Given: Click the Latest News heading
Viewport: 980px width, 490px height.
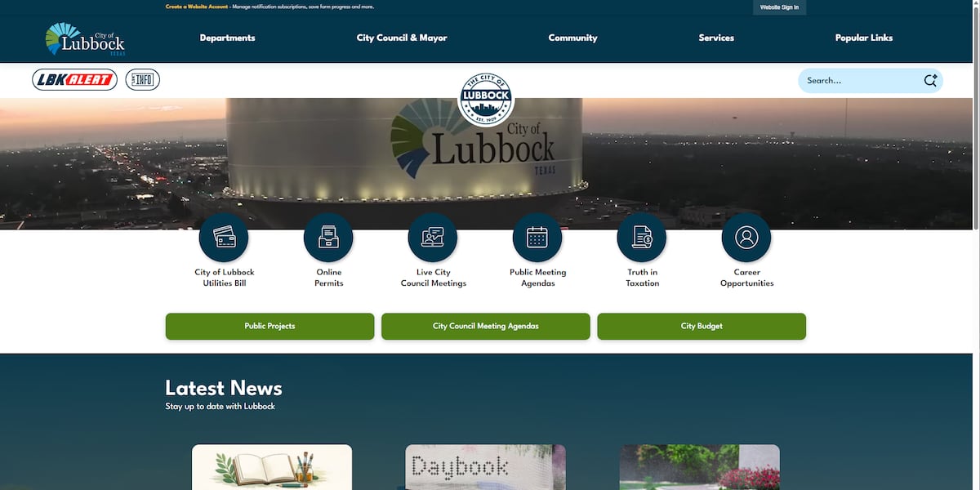Looking at the screenshot, I should pyautogui.click(x=224, y=388).
